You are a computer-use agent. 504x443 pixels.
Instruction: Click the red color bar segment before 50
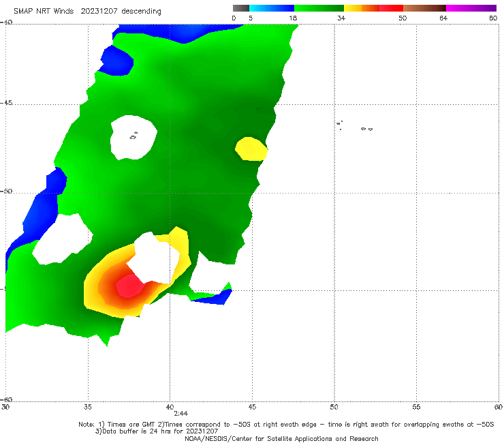click(x=391, y=8)
